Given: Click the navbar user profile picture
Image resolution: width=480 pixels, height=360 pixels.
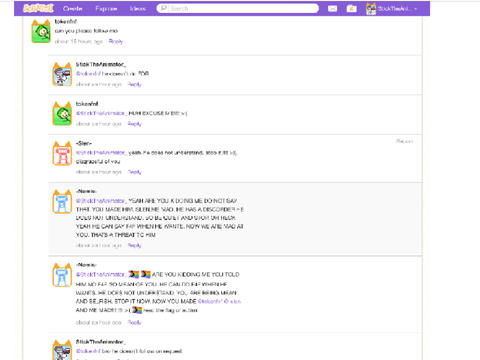Looking at the screenshot, I should [x=371, y=9].
